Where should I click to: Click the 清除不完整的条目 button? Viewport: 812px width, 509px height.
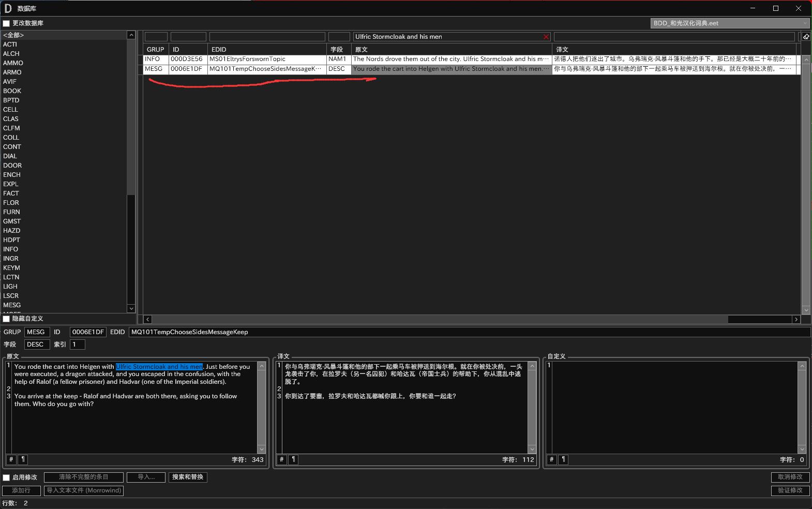[84, 477]
